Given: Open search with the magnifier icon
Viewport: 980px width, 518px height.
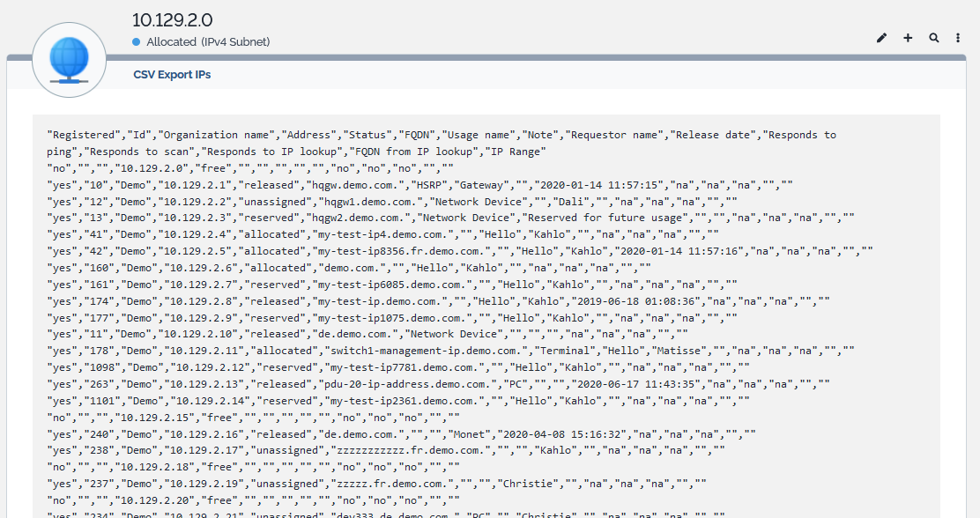Looking at the screenshot, I should 934,38.
